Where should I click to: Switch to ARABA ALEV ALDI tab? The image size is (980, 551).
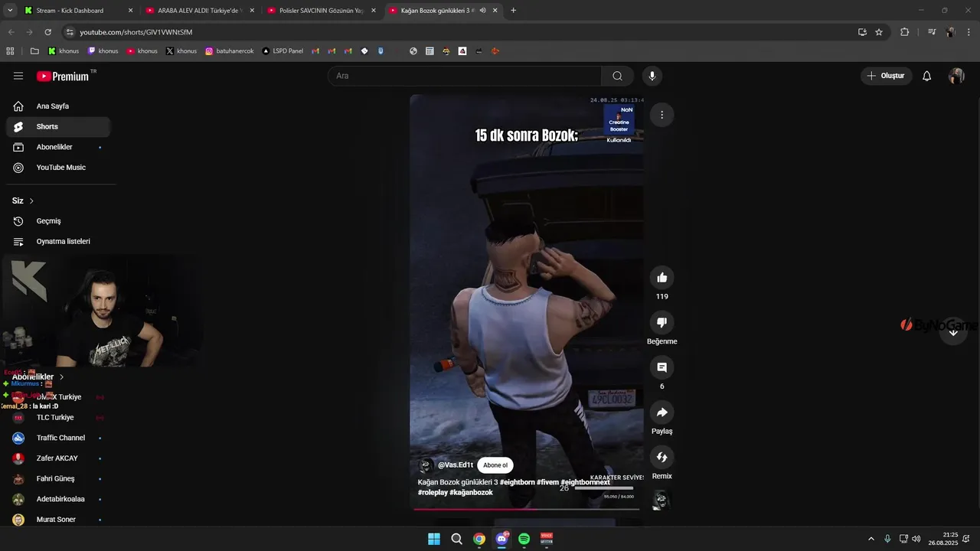[201, 11]
